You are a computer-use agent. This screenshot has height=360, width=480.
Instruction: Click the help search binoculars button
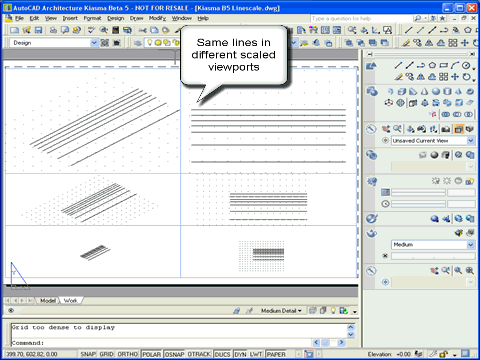[417, 18]
